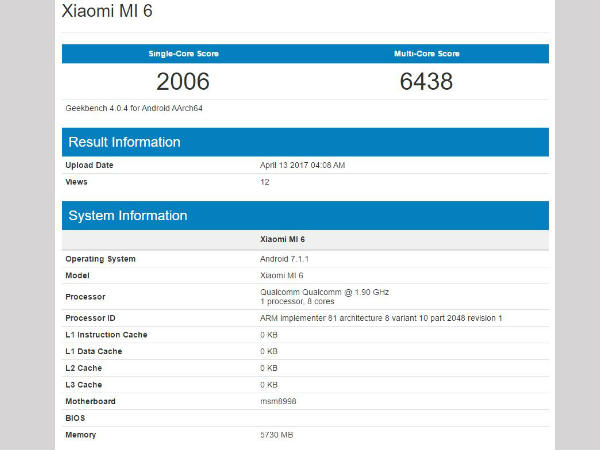600x450 pixels.
Task: Click Geekbench 4.0.4 for Android AArch64 text
Action: (134, 108)
